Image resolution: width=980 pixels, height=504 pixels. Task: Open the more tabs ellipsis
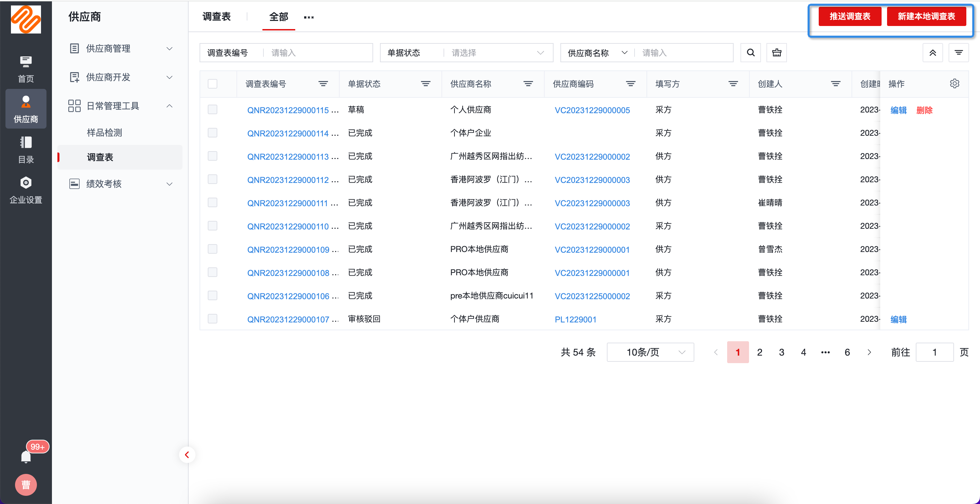point(309,17)
